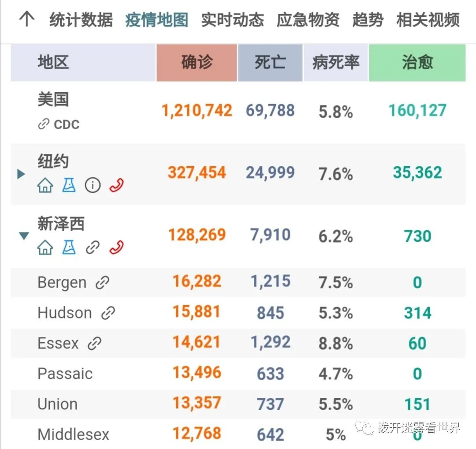Open the CDC source link under 美国
This screenshot has width=476, height=449.
pos(59,124)
